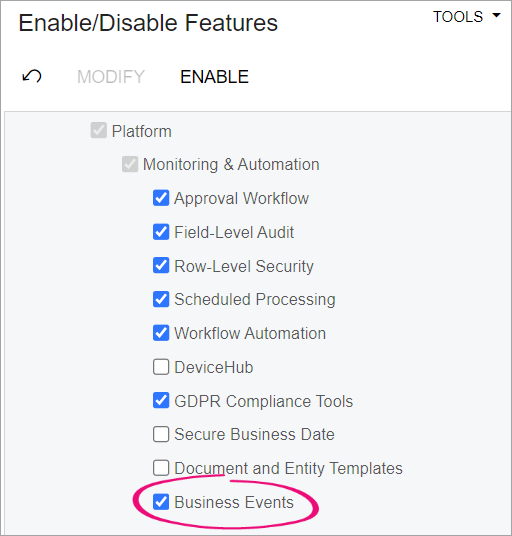The width and height of the screenshot is (512, 536).
Task: Click the Enable/Disable Features title
Action: (x=148, y=23)
